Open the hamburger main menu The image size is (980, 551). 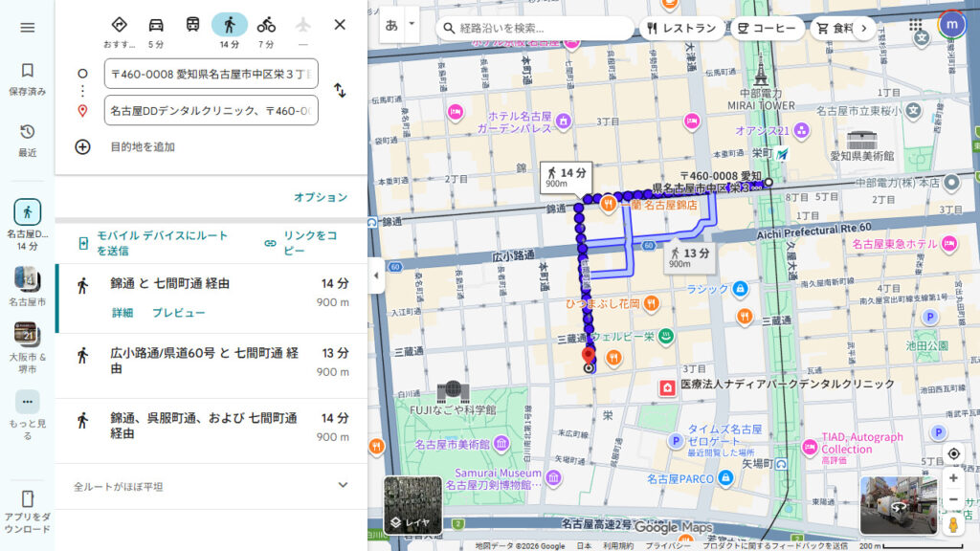coord(27,27)
